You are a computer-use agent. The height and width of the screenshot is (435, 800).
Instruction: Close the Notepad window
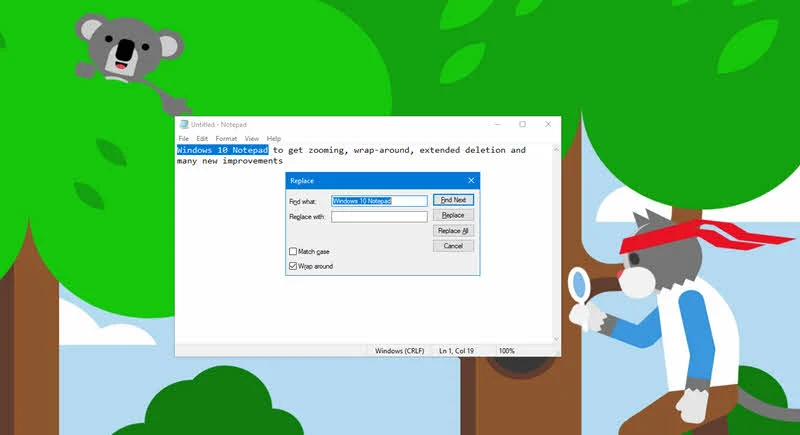click(548, 124)
